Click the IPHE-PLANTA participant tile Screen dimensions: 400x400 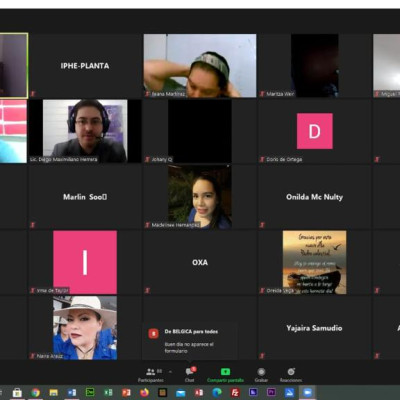click(85, 66)
